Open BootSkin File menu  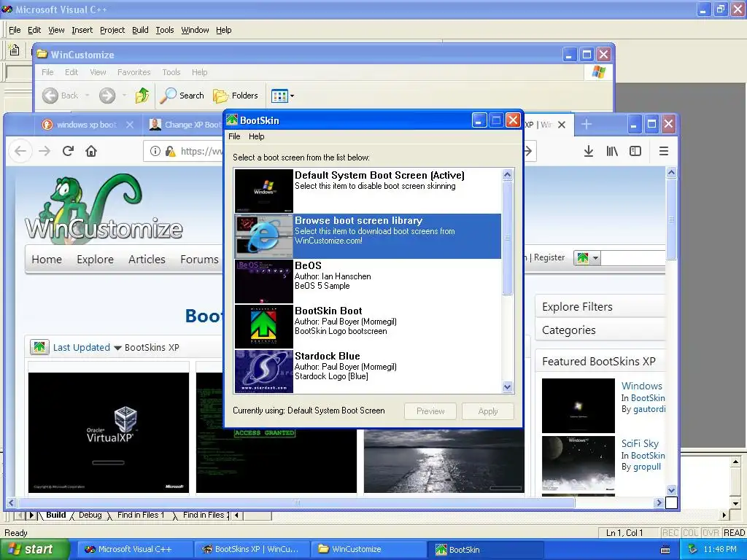(234, 136)
